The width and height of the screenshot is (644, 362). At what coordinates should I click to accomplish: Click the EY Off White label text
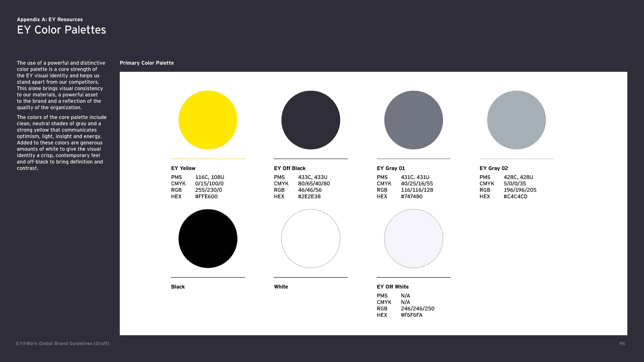click(393, 287)
